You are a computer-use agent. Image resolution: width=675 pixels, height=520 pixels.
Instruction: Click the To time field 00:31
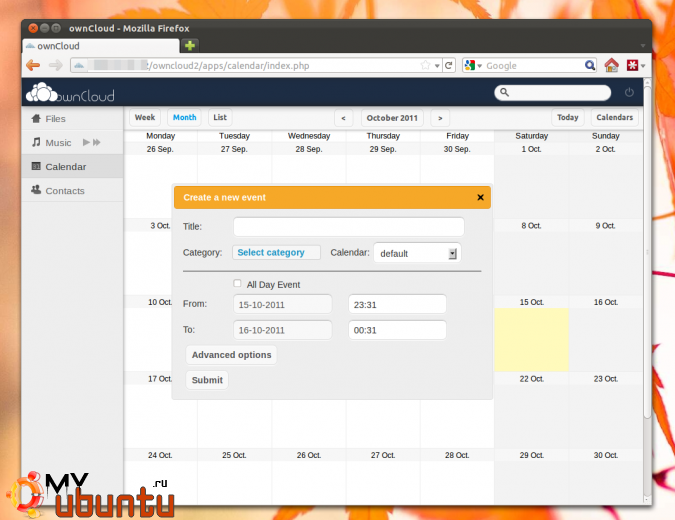tap(397, 330)
